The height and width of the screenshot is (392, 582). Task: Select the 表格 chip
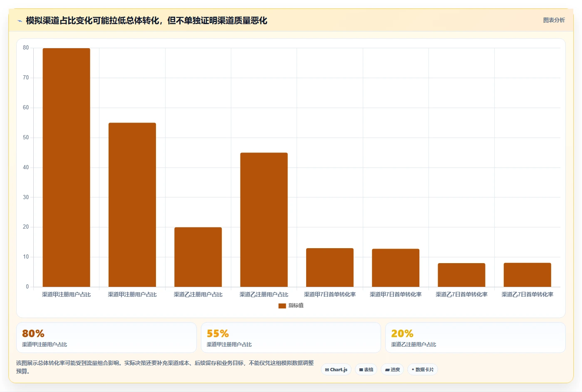(366, 370)
